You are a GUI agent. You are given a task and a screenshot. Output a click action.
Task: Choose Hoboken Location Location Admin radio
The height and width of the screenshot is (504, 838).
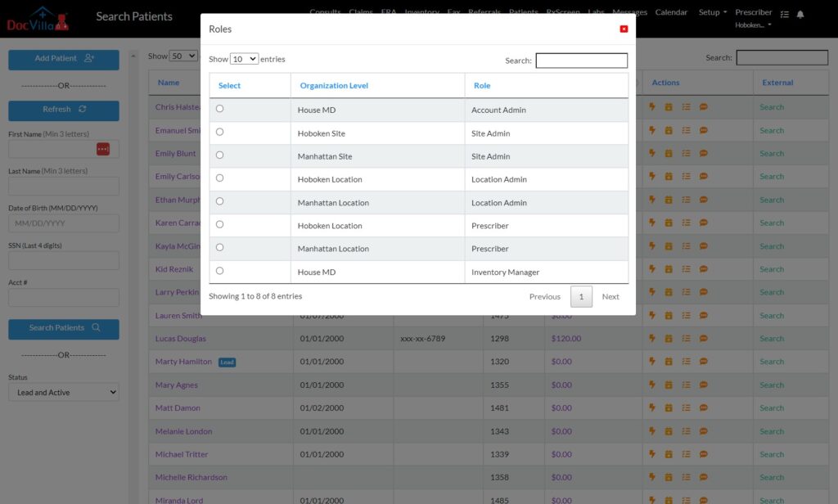point(219,178)
